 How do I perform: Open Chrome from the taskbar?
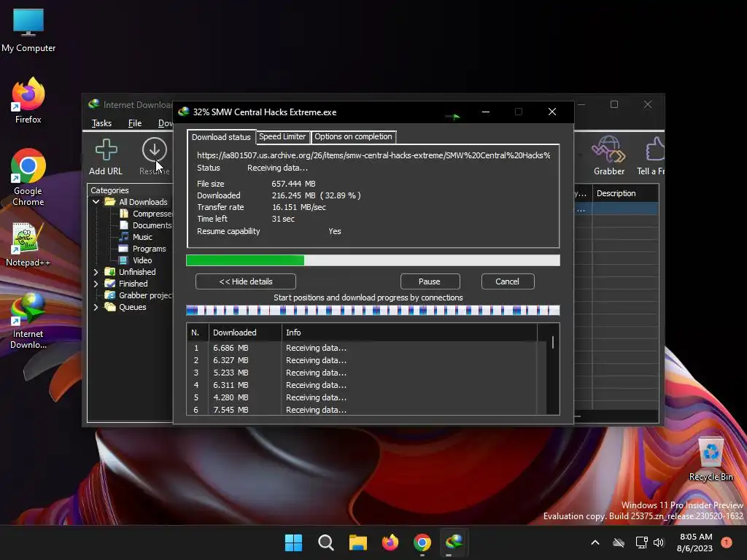[422, 542]
